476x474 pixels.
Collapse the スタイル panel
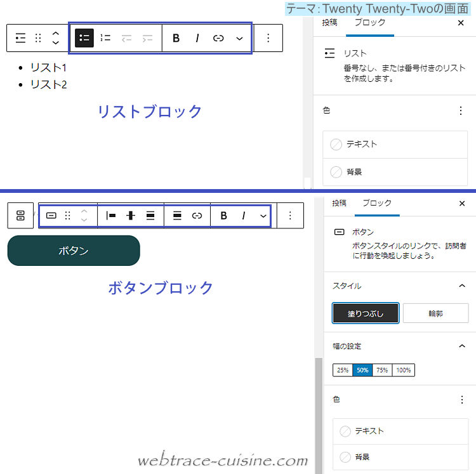[x=462, y=286]
